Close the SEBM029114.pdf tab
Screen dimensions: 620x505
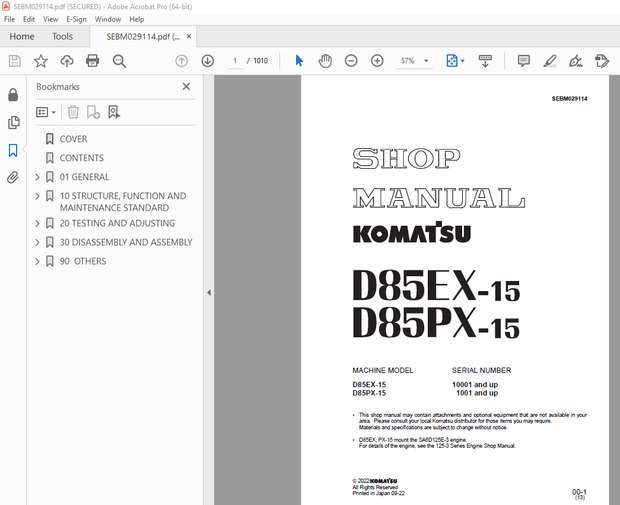click(189, 36)
